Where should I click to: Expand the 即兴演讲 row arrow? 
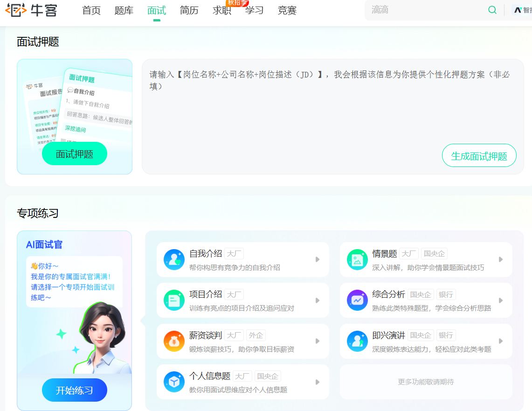tap(501, 341)
